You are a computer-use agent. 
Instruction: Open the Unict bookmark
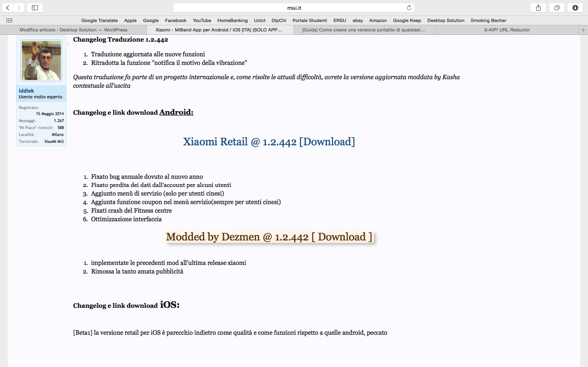[x=260, y=20]
